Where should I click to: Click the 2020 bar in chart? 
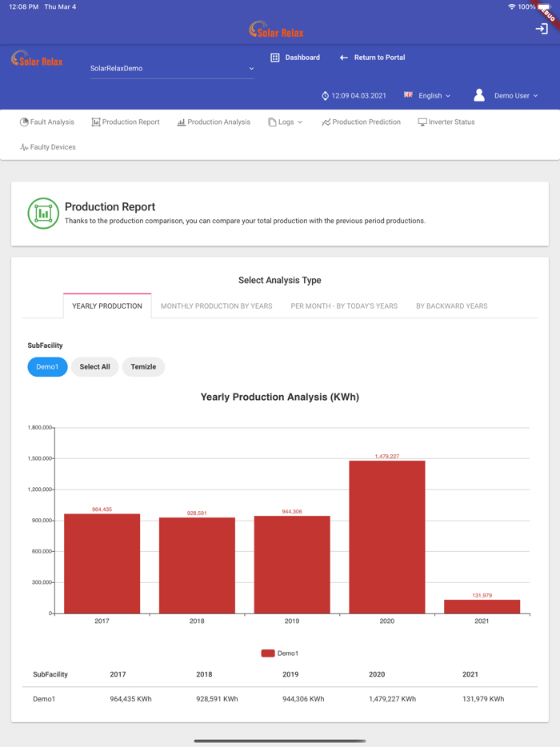(386, 537)
